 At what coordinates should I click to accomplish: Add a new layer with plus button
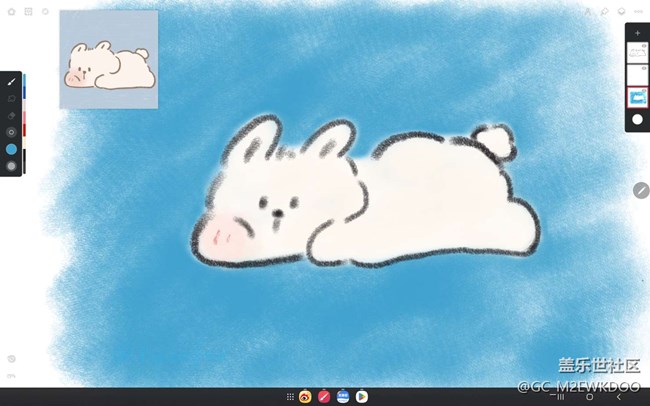[x=637, y=33]
